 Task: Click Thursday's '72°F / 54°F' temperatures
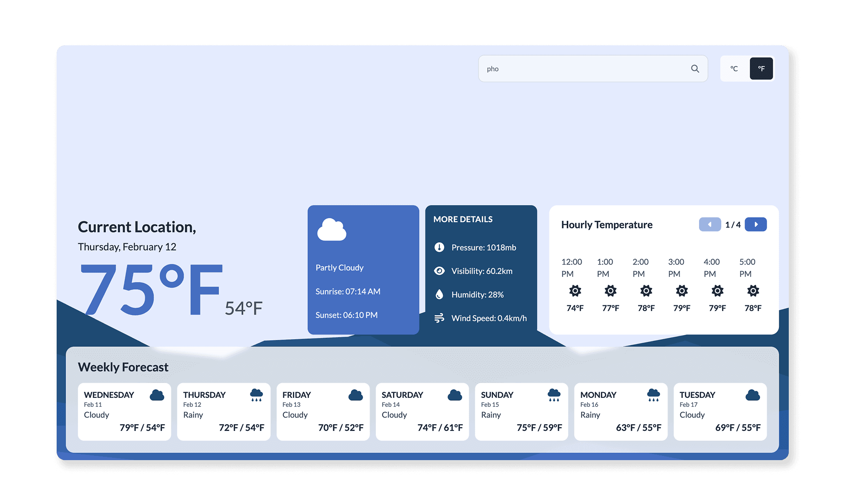[x=242, y=428]
